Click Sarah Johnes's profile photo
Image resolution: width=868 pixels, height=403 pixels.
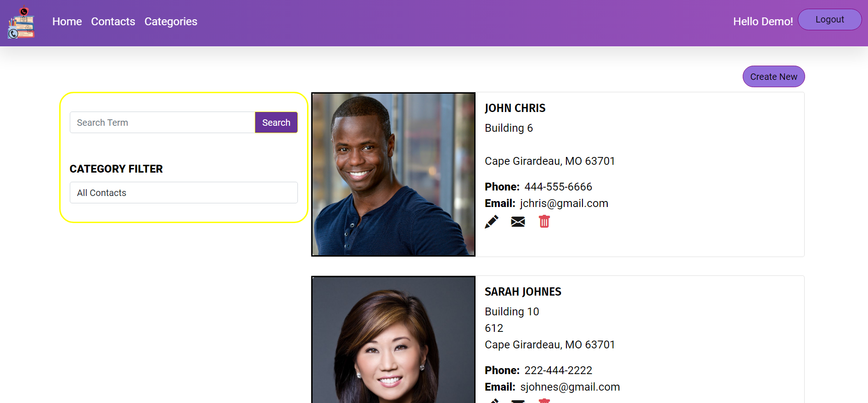(393, 340)
